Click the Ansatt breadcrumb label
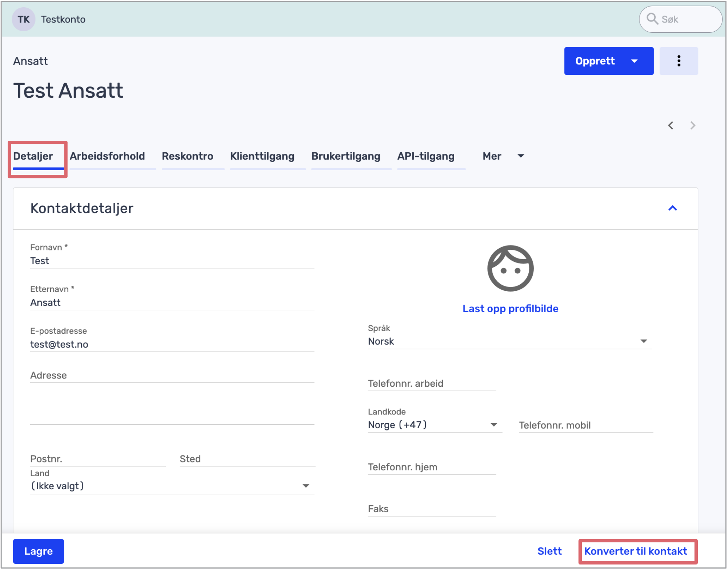Viewport: 728px width, 570px height. (x=31, y=61)
